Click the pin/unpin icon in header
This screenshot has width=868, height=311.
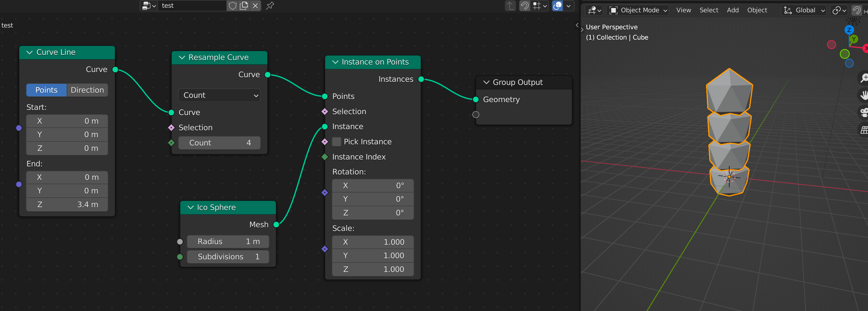273,5
